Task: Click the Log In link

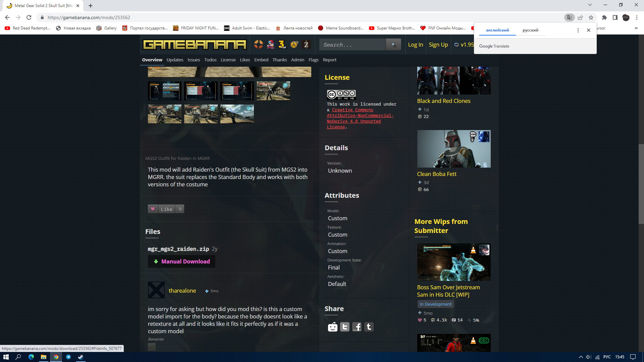Action: point(416,45)
